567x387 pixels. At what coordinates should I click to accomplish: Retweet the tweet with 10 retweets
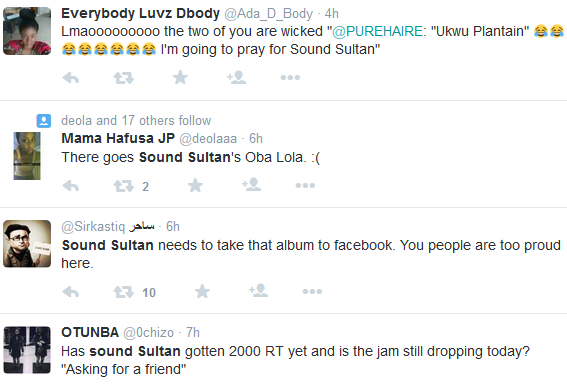[124, 292]
